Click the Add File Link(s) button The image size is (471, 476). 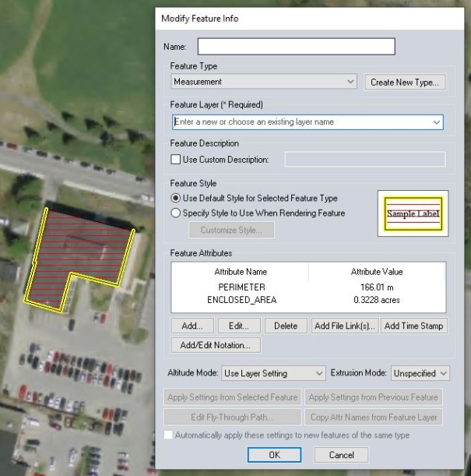click(x=344, y=326)
